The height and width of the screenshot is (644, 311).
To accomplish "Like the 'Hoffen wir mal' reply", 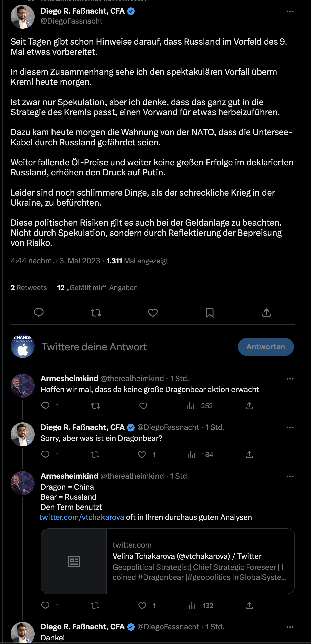I will pyautogui.click(x=143, y=406).
